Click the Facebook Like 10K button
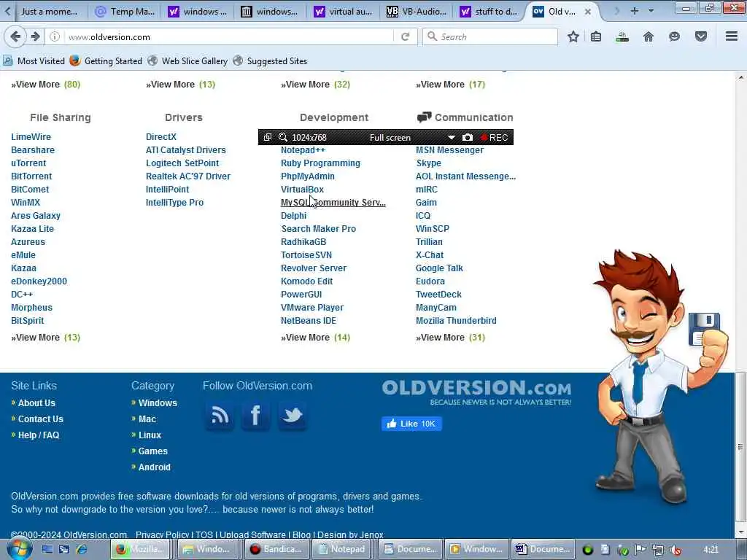Screen dimensions: 747x560 tap(411, 424)
